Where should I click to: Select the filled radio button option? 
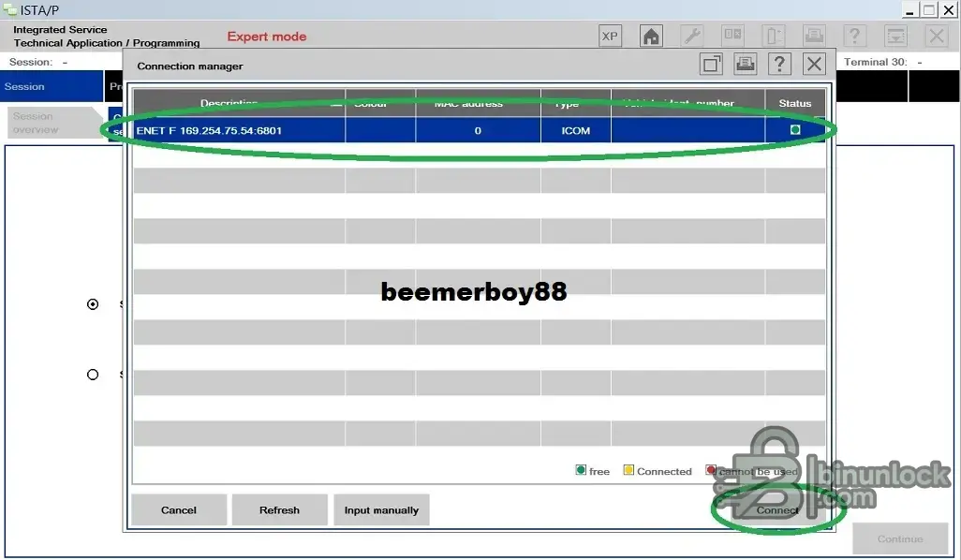pyautogui.click(x=93, y=304)
